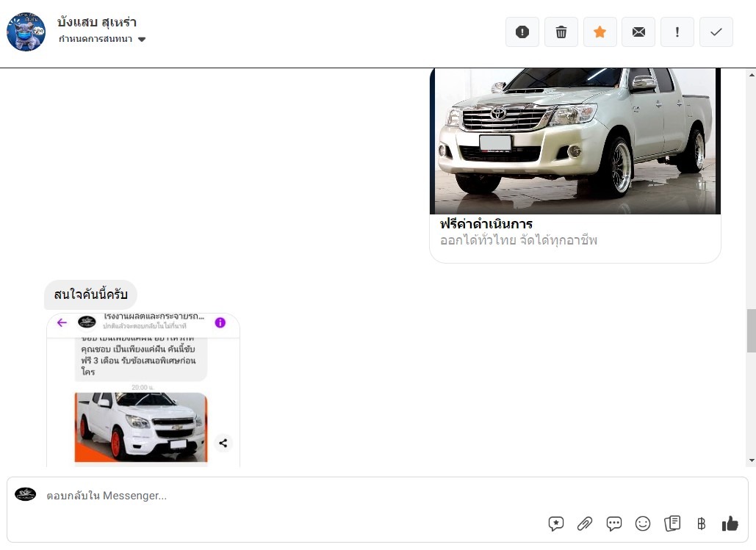Viewport: 756px width, 550px height.
Task: Open the emoji smiley picker
Action: tap(643, 524)
